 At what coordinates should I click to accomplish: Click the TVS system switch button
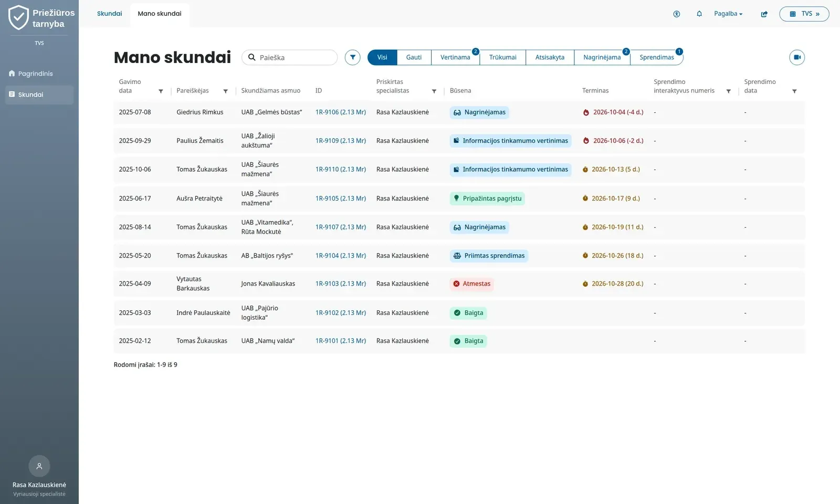pyautogui.click(x=804, y=14)
